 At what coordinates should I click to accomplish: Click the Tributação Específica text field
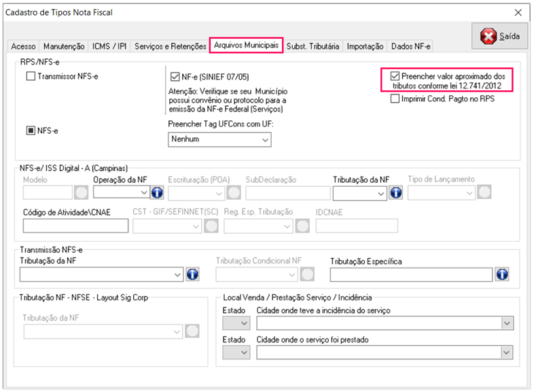(410, 274)
